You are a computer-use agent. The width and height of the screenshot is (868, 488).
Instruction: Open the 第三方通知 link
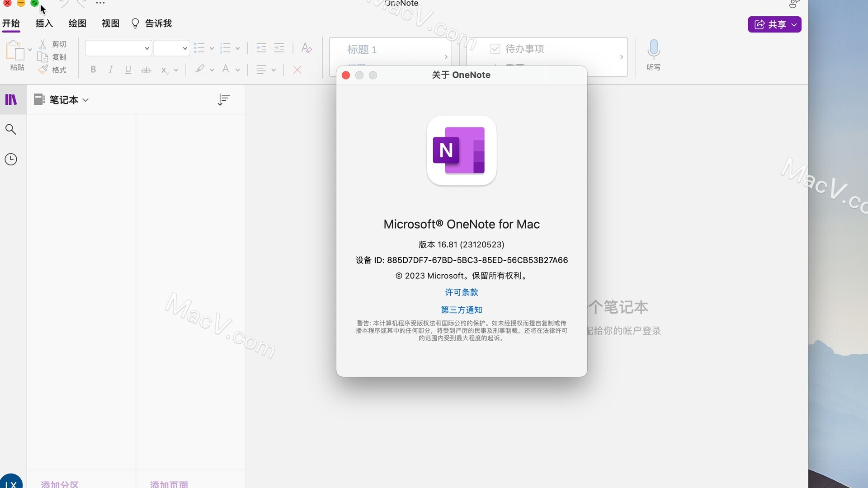(x=462, y=310)
